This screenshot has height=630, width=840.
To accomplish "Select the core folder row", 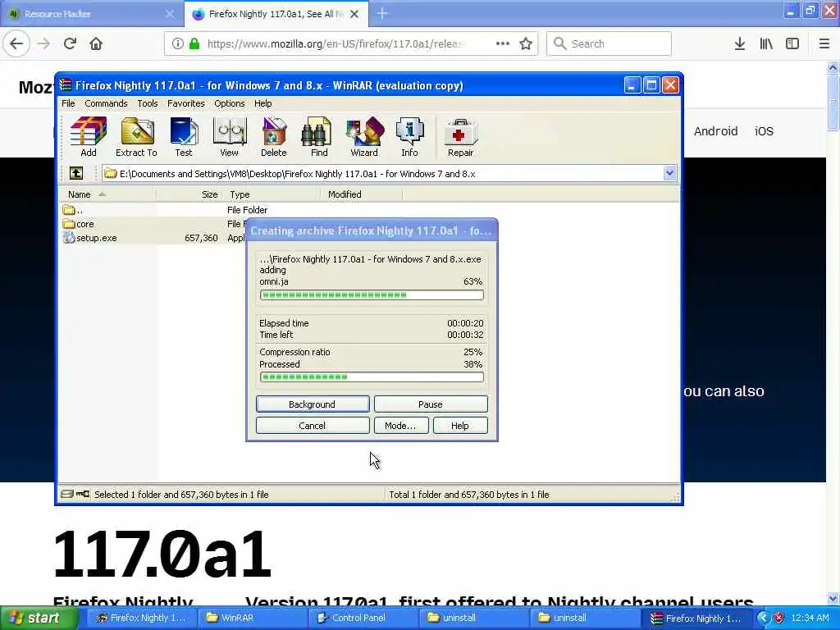I will point(152,224).
